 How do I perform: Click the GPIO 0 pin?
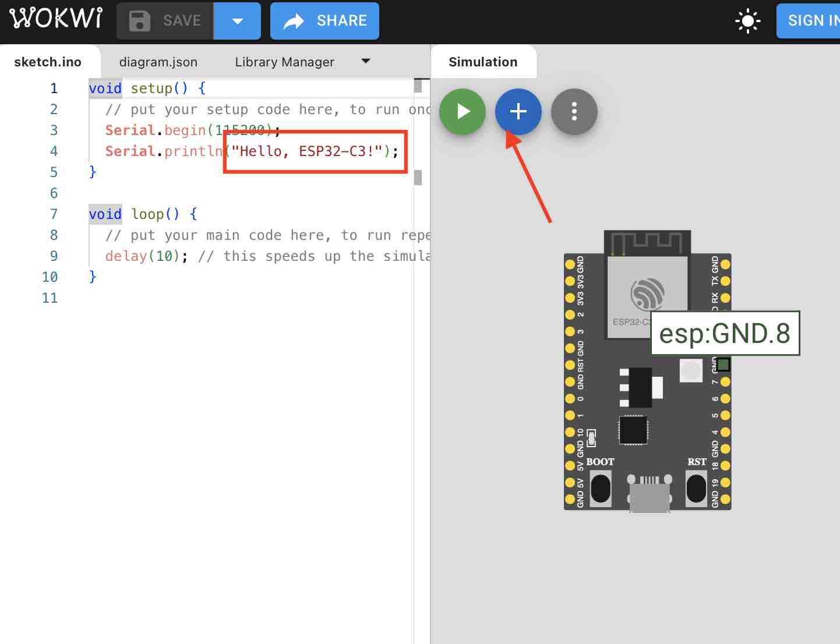pyautogui.click(x=570, y=399)
